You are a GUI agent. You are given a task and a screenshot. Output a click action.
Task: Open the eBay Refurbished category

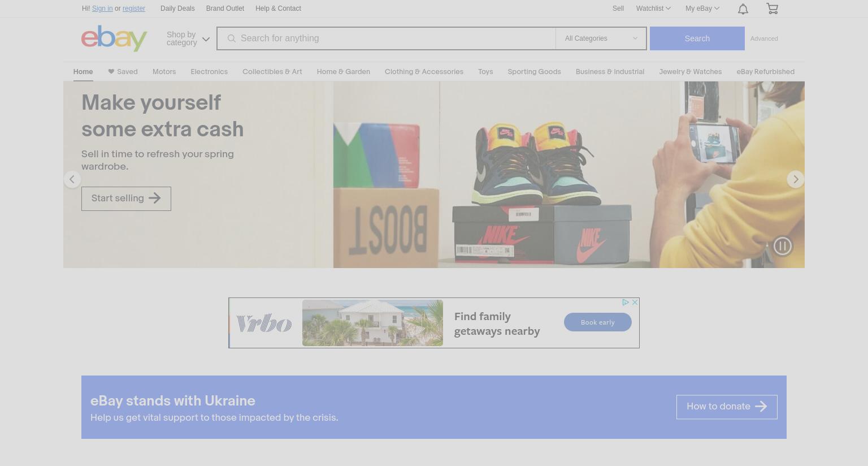click(x=765, y=72)
